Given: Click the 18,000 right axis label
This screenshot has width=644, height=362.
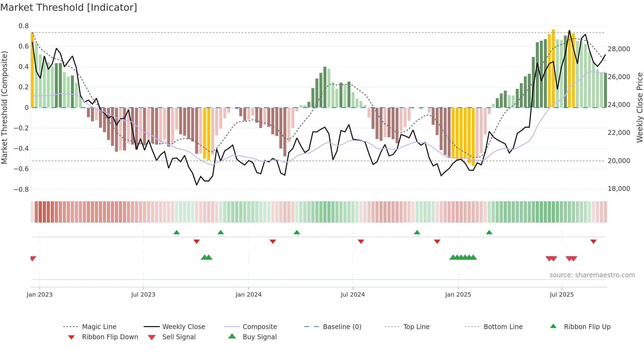Looking at the screenshot, I should [x=619, y=189].
